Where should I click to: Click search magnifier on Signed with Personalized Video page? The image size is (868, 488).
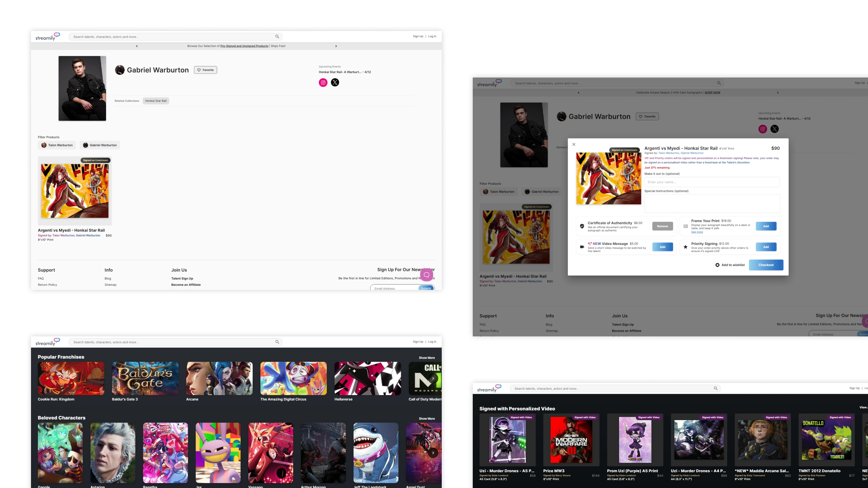coord(715,388)
